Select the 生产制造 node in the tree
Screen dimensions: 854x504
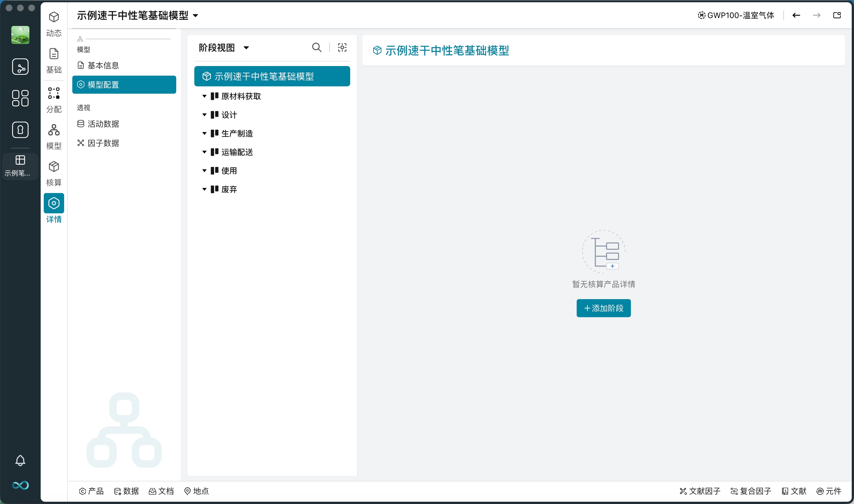tap(238, 133)
